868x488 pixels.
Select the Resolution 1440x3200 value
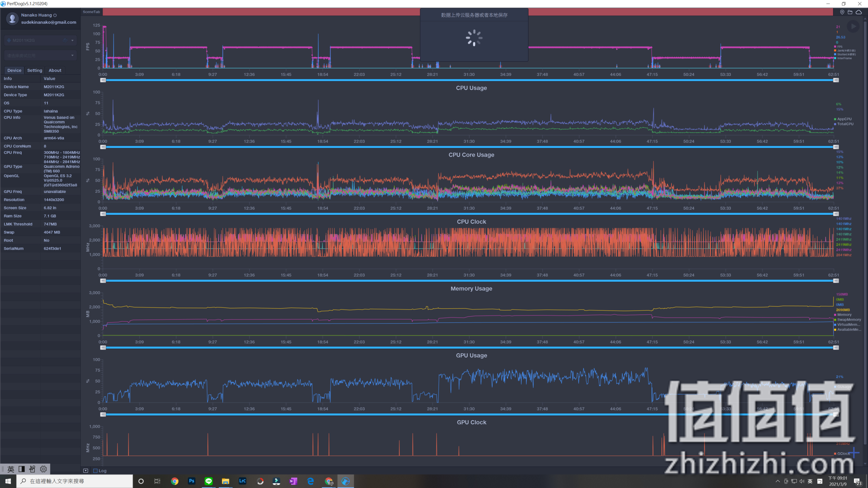point(54,200)
